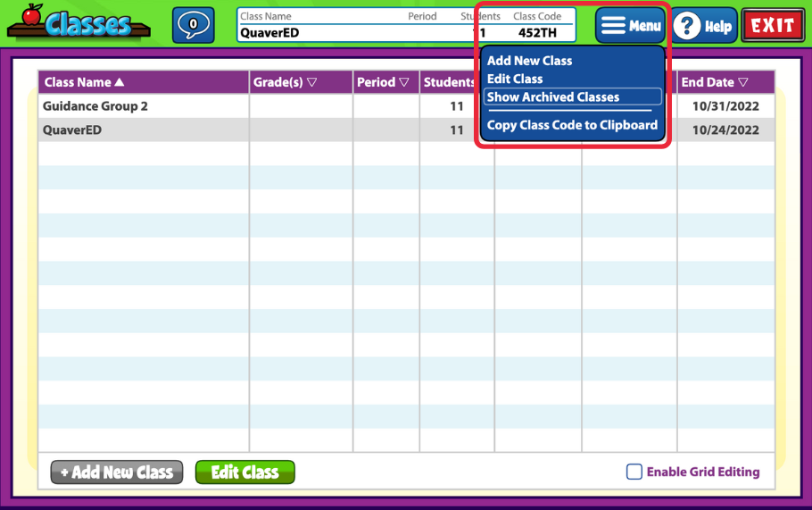Sort by the Class Name column header
The width and height of the screenshot is (812, 510).
tap(144, 82)
